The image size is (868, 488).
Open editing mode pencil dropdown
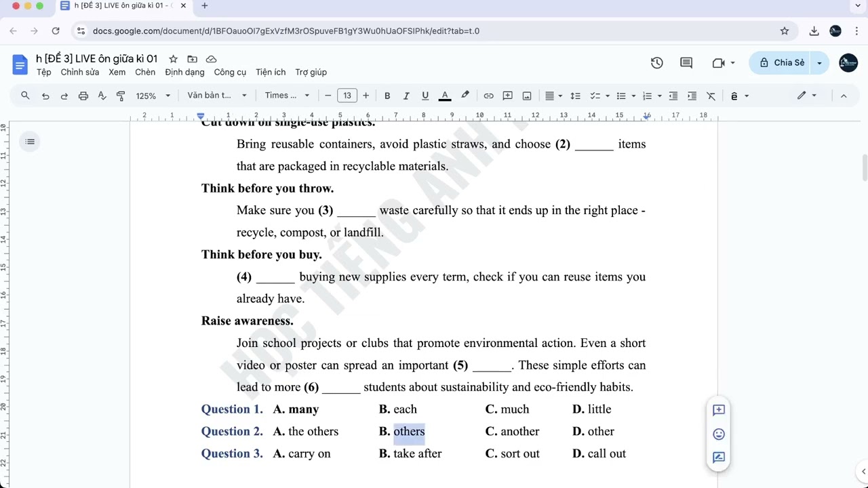[x=807, y=96]
